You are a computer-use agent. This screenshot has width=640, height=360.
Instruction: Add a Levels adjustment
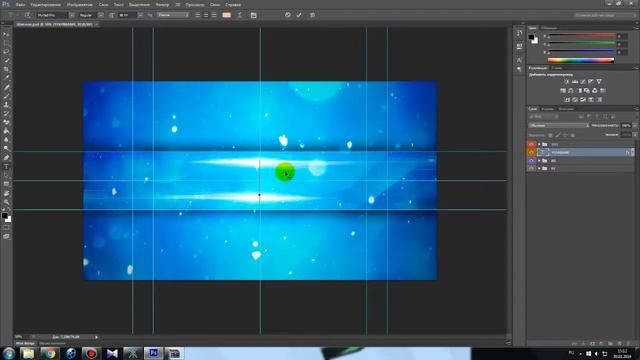[575, 82]
